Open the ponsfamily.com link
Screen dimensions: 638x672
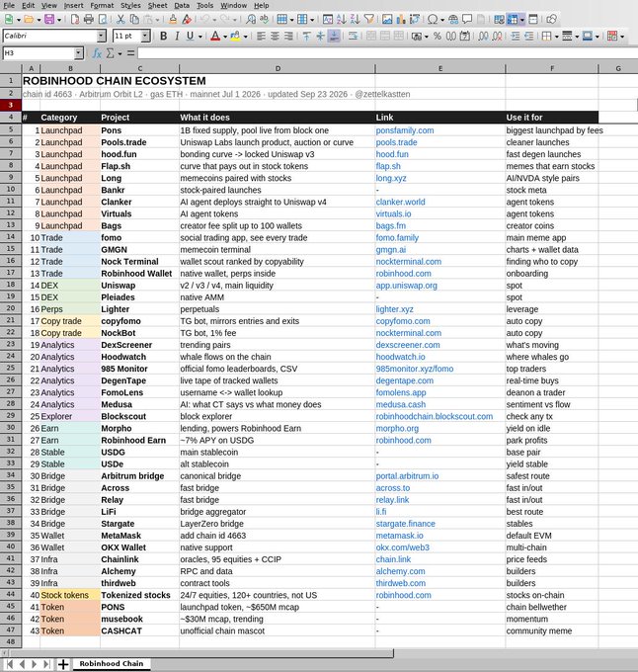coord(405,130)
